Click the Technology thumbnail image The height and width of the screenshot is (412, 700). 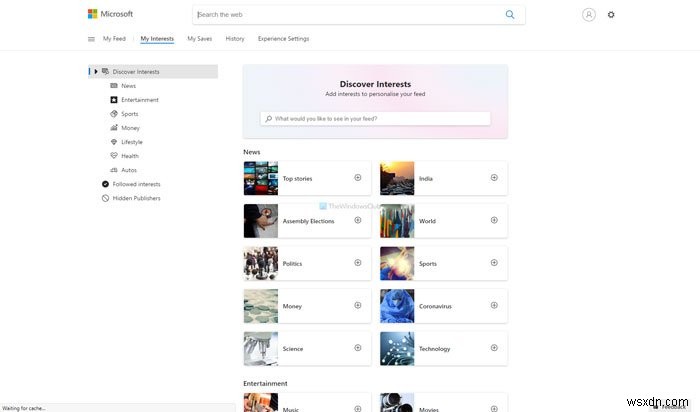click(397, 349)
